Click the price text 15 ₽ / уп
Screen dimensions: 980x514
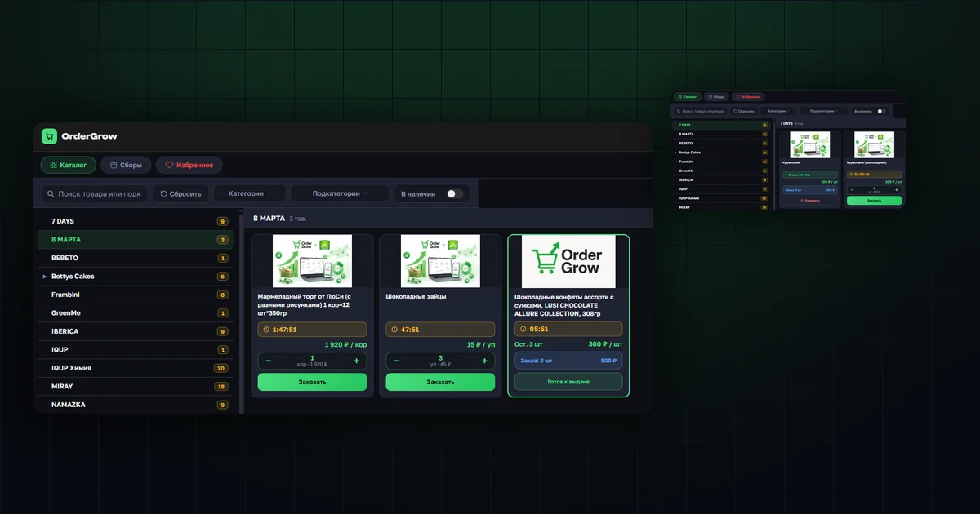point(481,344)
